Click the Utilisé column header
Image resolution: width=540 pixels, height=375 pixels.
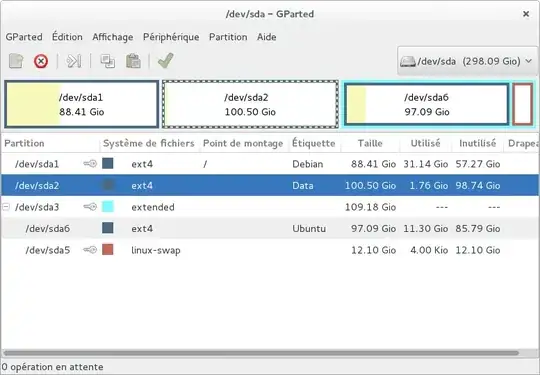[426, 143]
